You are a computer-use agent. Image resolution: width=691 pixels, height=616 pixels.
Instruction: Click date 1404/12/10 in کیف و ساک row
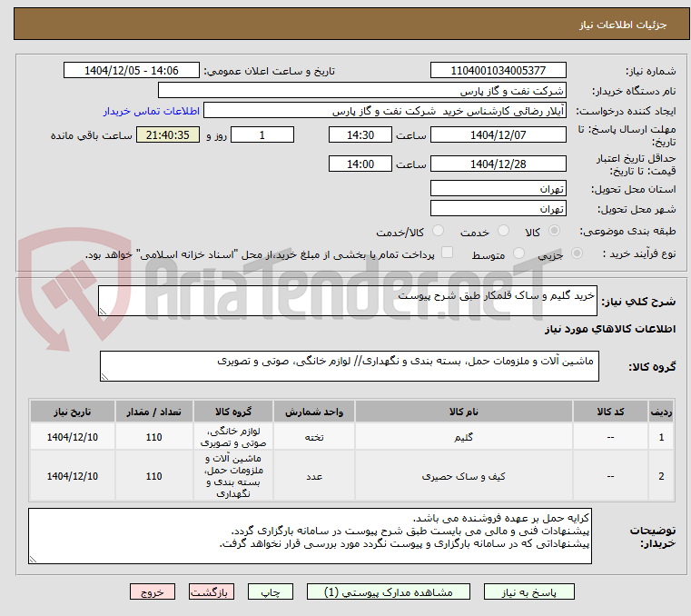[73, 476]
